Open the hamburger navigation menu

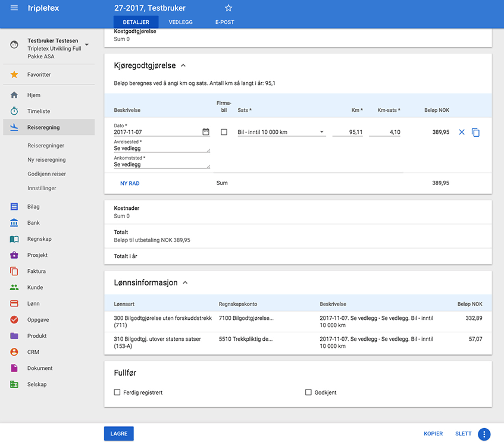coord(14,8)
